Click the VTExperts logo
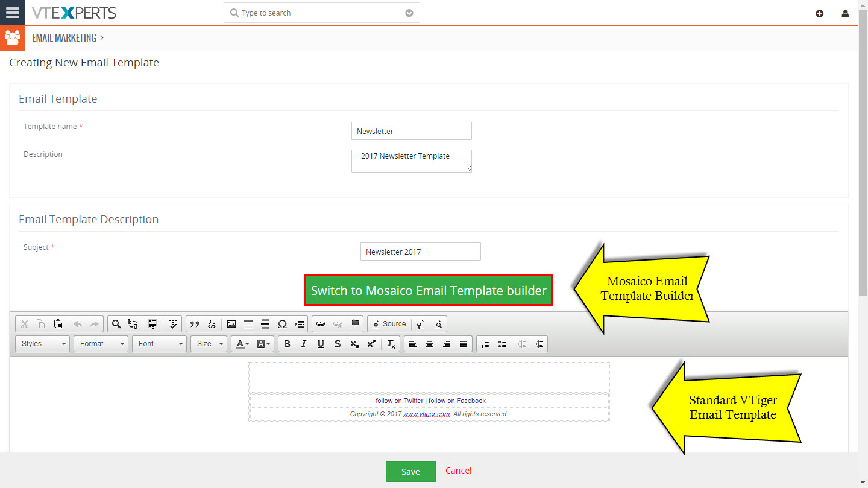868x488 pixels. coord(74,13)
